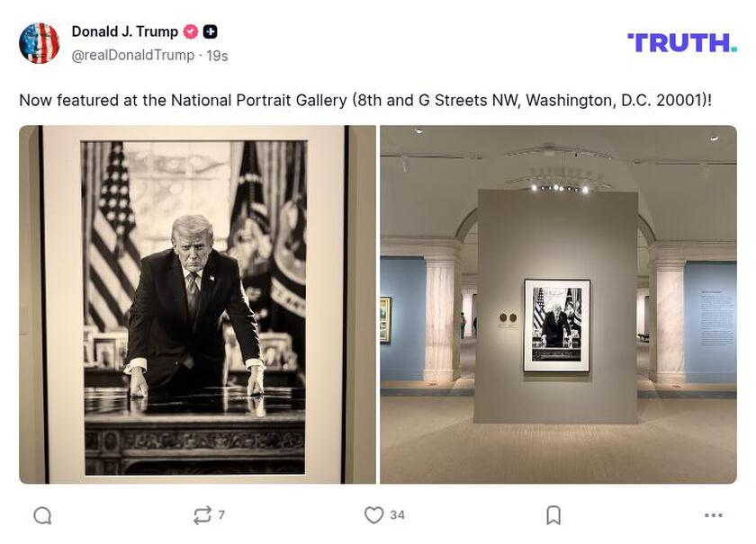Open more options via the ellipsis icon
Screen dimensions: 756x544
pyautogui.click(x=715, y=514)
